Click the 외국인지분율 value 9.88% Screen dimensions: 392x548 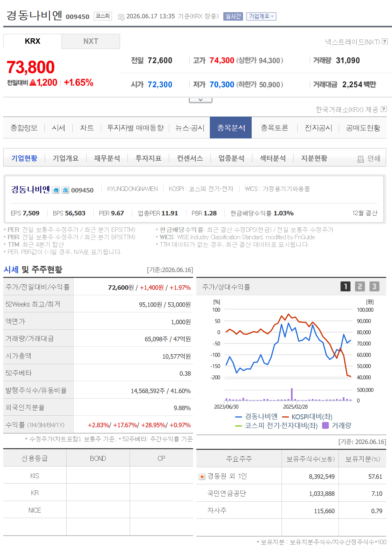click(x=182, y=408)
